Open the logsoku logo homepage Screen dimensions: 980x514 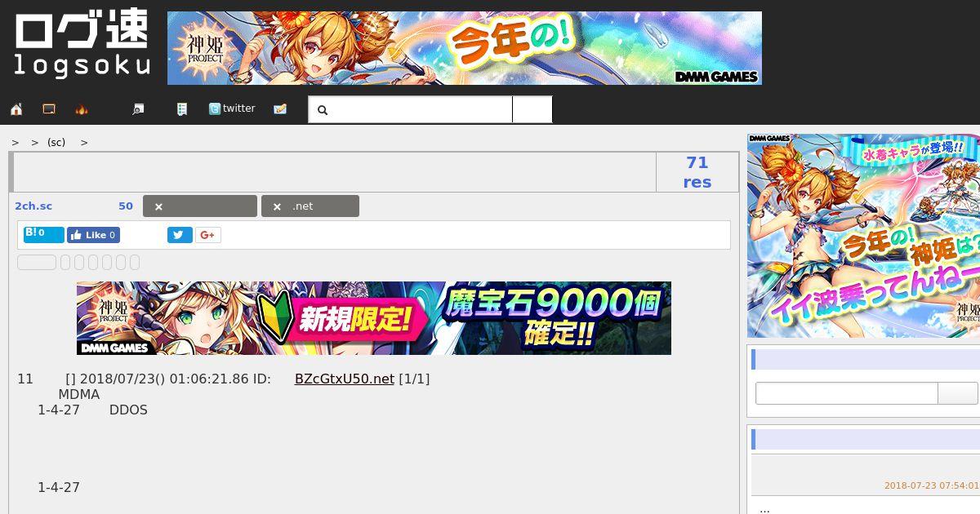pos(82,45)
